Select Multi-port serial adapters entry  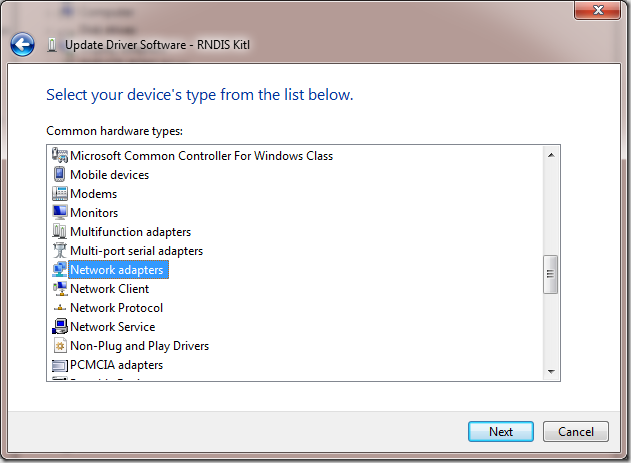coord(136,251)
